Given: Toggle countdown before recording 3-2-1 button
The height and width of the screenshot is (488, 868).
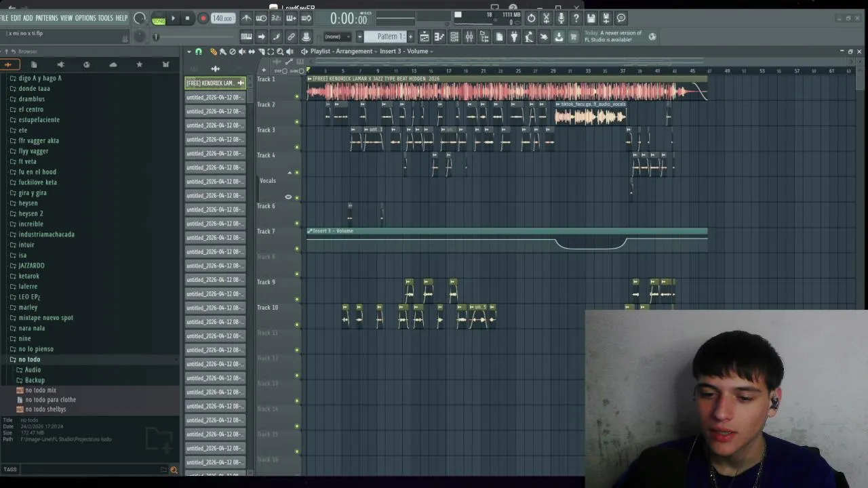Looking at the screenshot, I should (276, 18).
